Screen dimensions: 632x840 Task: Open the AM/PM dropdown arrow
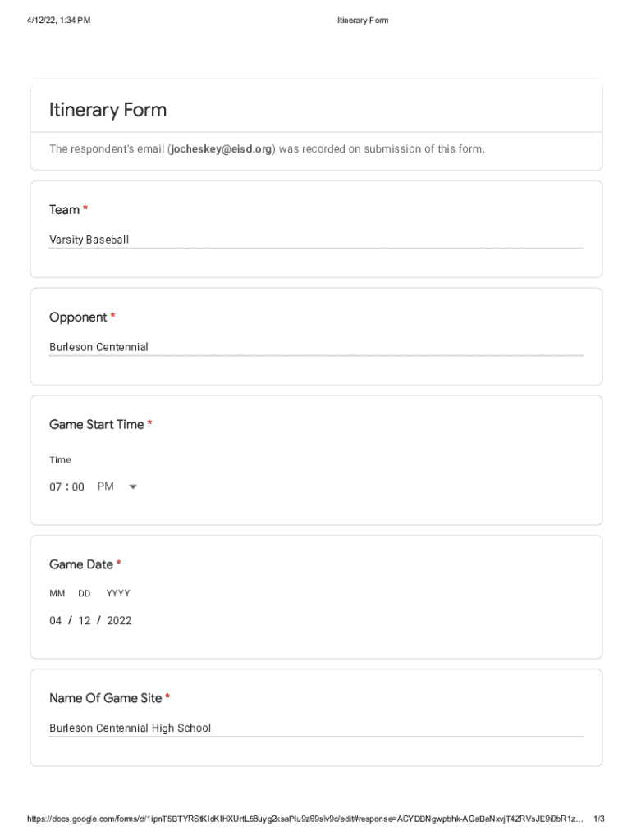click(133, 487)
